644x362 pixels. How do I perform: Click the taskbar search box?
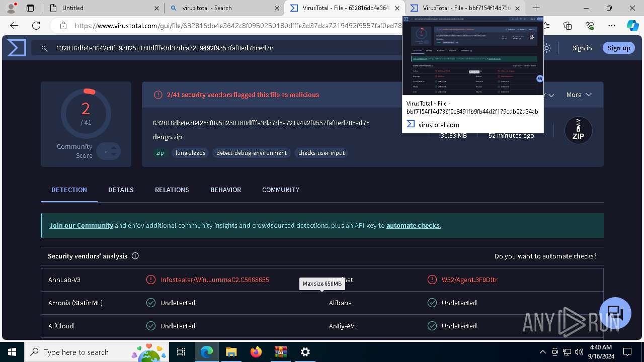click(x=97, y=352)
